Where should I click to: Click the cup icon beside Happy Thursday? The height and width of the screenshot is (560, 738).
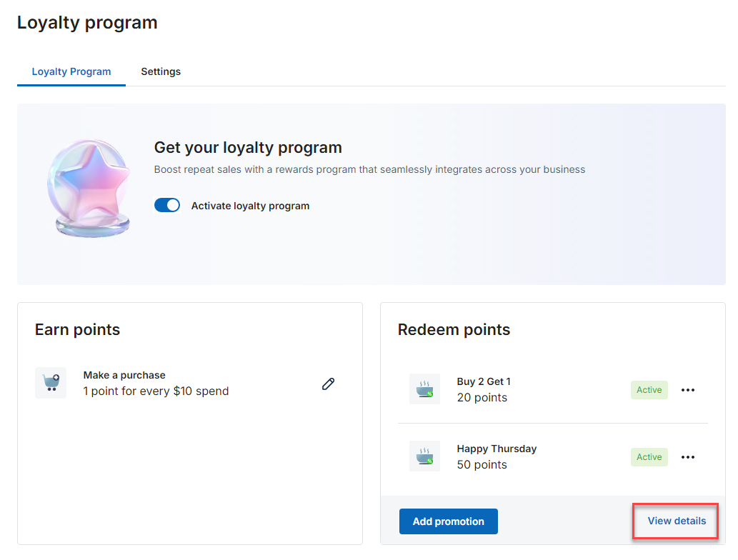coord(424,456)
